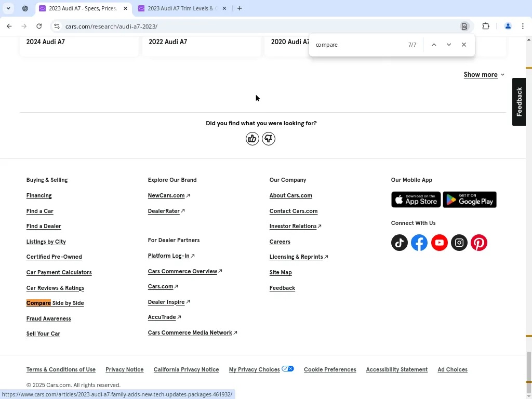Expand the Show more section

coord(484,75)
